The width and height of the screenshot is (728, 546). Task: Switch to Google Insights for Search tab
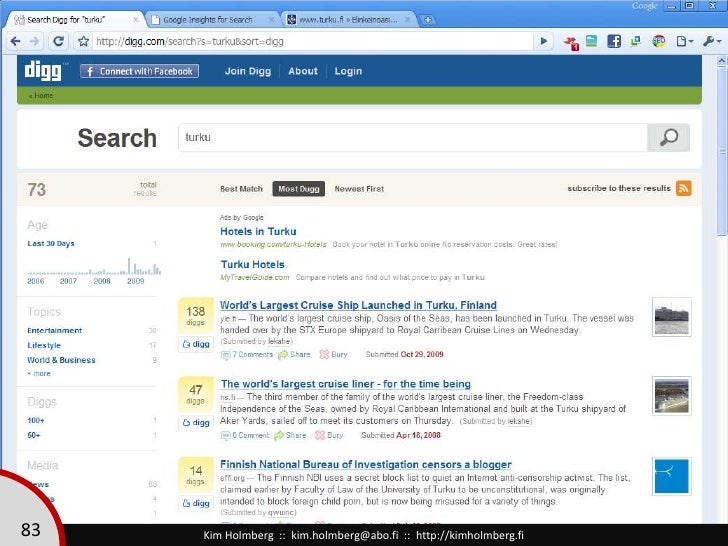pos(208,19)
